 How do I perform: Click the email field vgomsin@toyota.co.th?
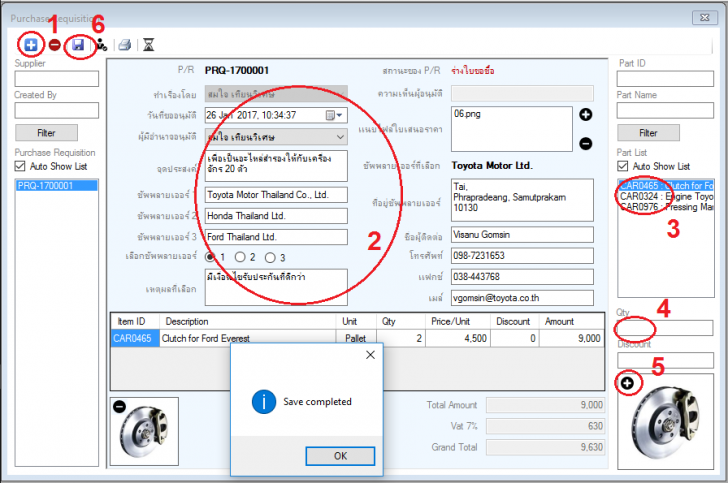click(x=522, y=298)
